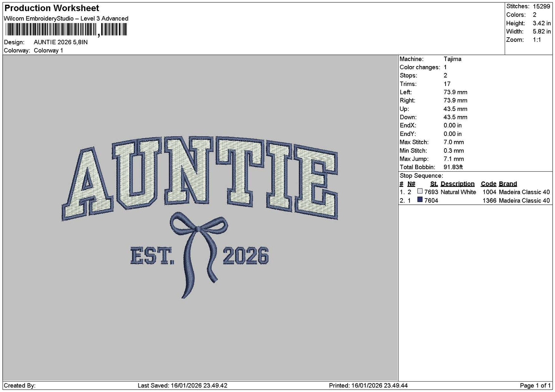
Task: Click the Design name AUNTIE 2026 5,8IN
Action: [x=61, y=42]
